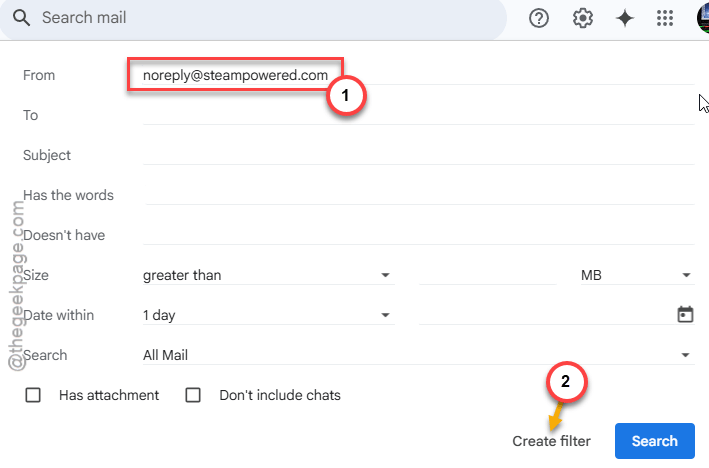Click the blue Search button
The height and width of the screenshot is (468, 709).
[654, 441]
